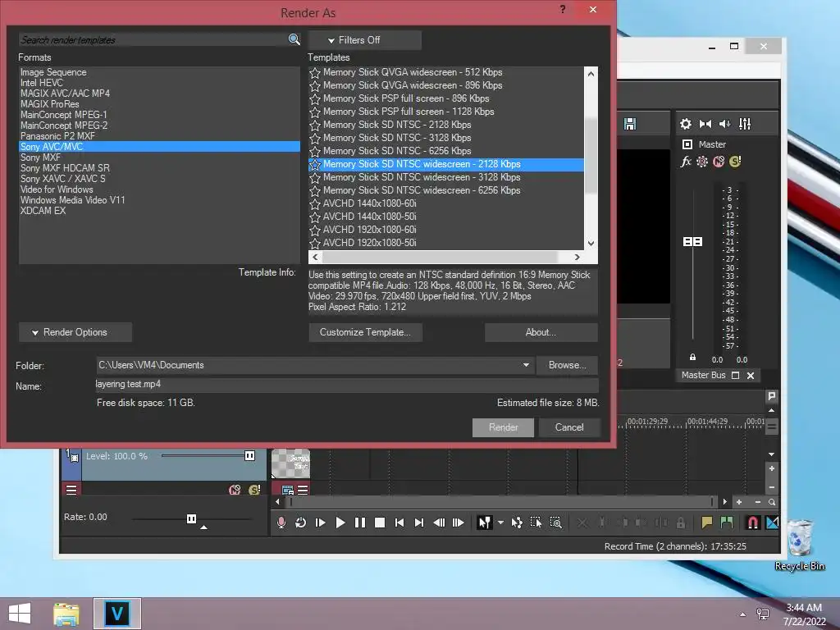This screenshot has height=630, width=840.
Task: Click the playback Rate slider handle
Action: pyautogui.click(x=191, y=518)
